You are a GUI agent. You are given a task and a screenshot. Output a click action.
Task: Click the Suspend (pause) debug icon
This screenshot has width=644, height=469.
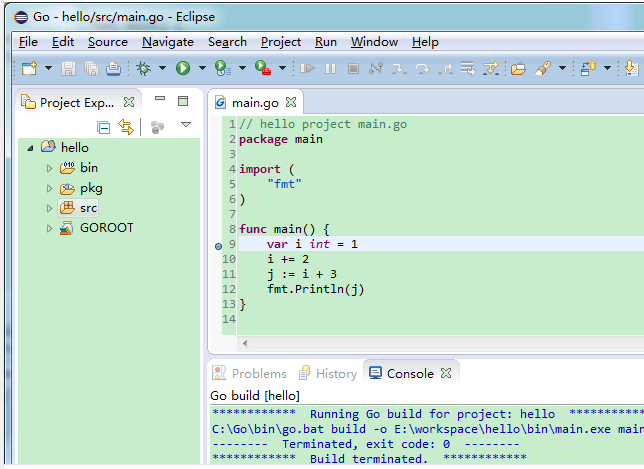click(x=330, y=68)
